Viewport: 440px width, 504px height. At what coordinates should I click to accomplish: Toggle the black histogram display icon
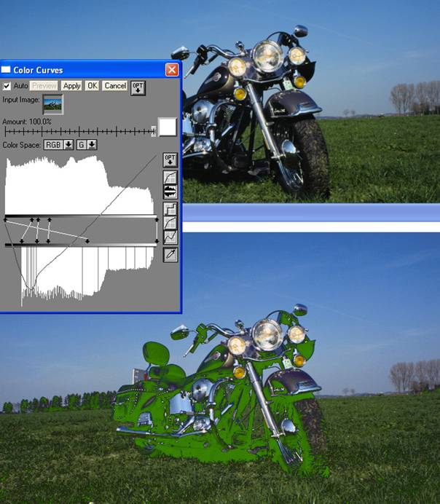coord(170,192)
